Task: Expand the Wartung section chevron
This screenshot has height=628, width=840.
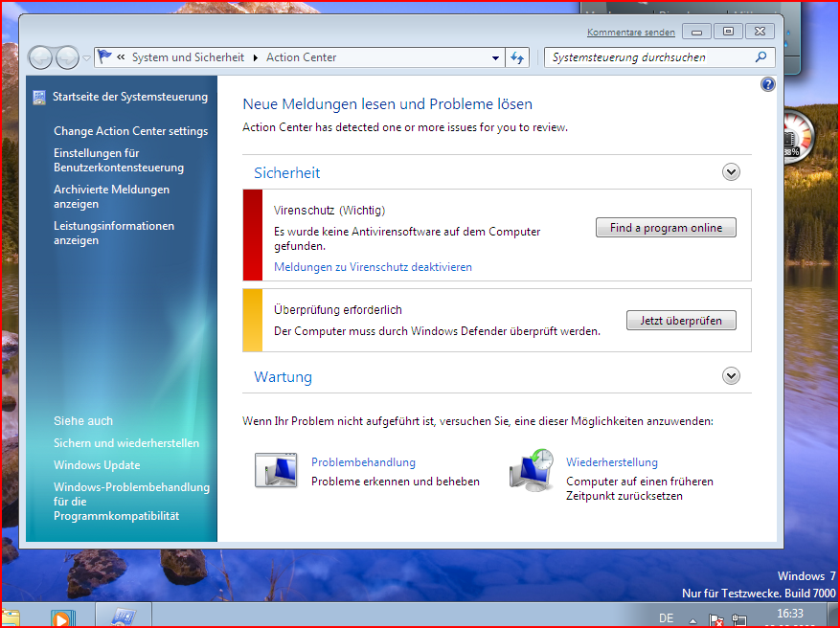Action: [x=731, y=376]
